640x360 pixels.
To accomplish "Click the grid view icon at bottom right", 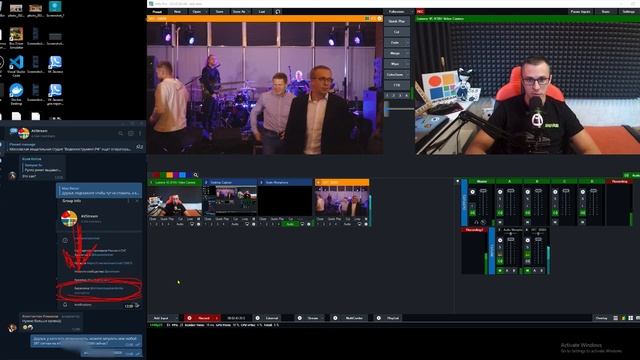I will (631, 318).
